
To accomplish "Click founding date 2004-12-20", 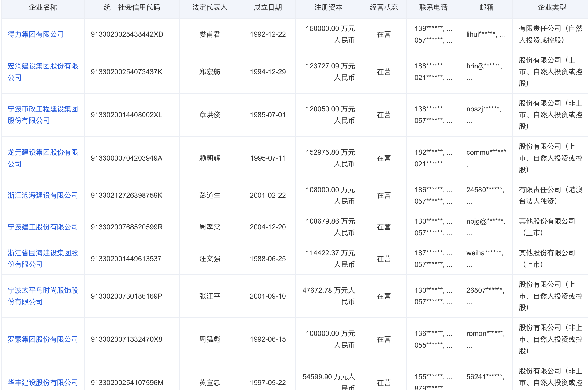I will click(x=268, y=227).
